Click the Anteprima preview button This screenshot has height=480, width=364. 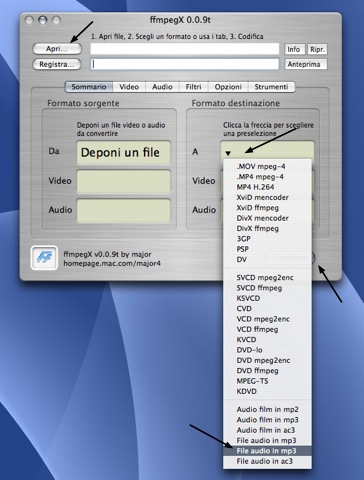click(306, 64)
